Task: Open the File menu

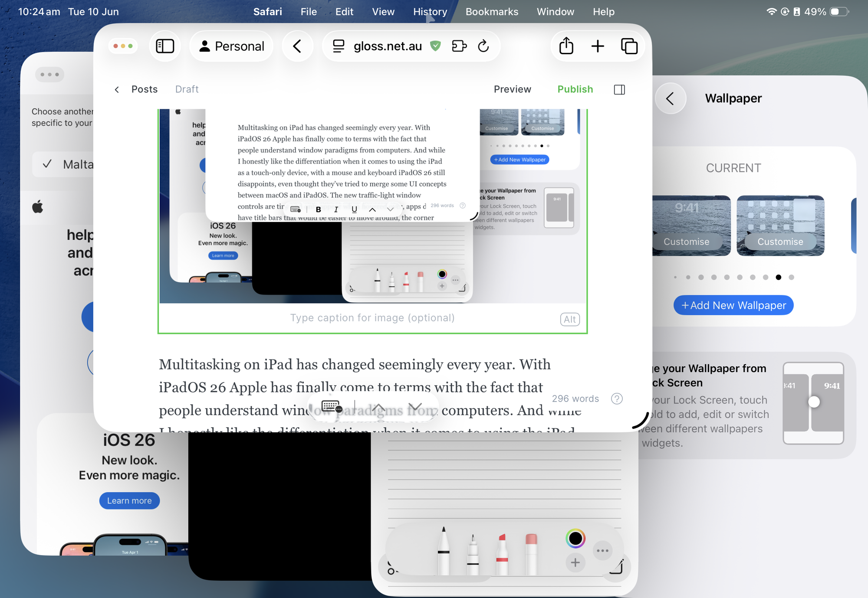Action: click(309, 12)
